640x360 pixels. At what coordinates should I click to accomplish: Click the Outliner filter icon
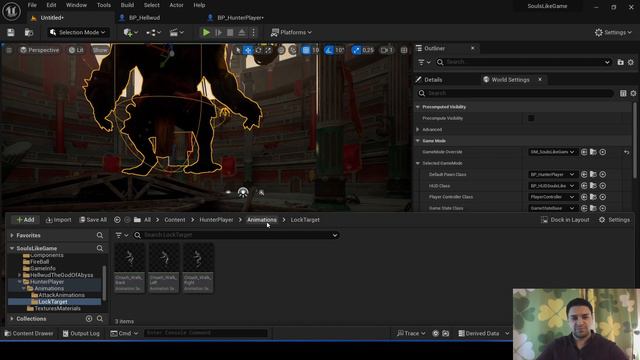[424, 62]
